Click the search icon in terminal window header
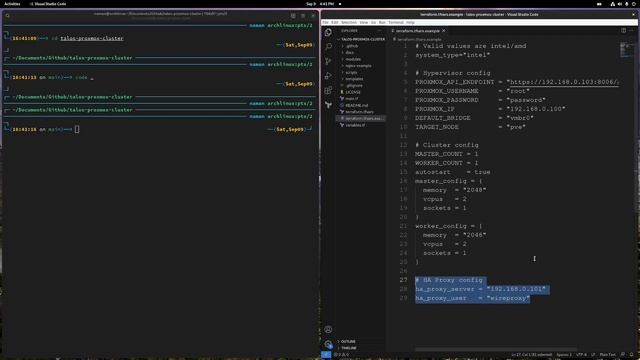The image size is (640, 360). [8, 16]
